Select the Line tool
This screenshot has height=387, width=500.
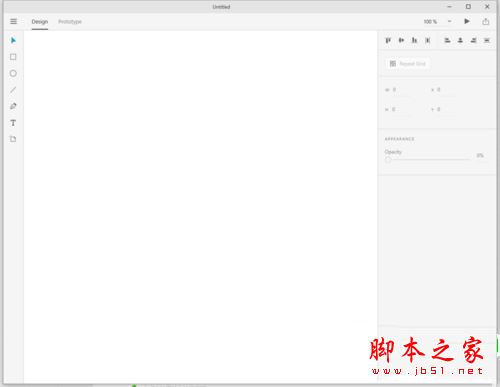(13, 90)
